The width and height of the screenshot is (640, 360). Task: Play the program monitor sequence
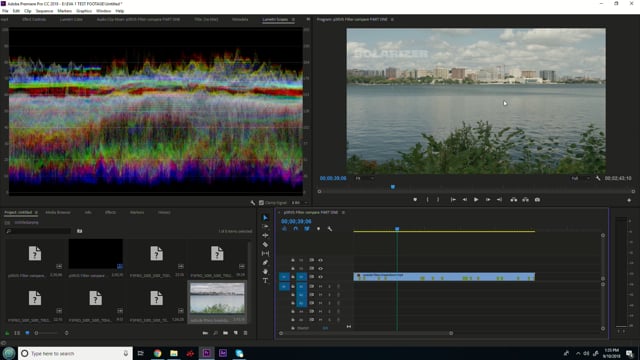tap(476, 200)
